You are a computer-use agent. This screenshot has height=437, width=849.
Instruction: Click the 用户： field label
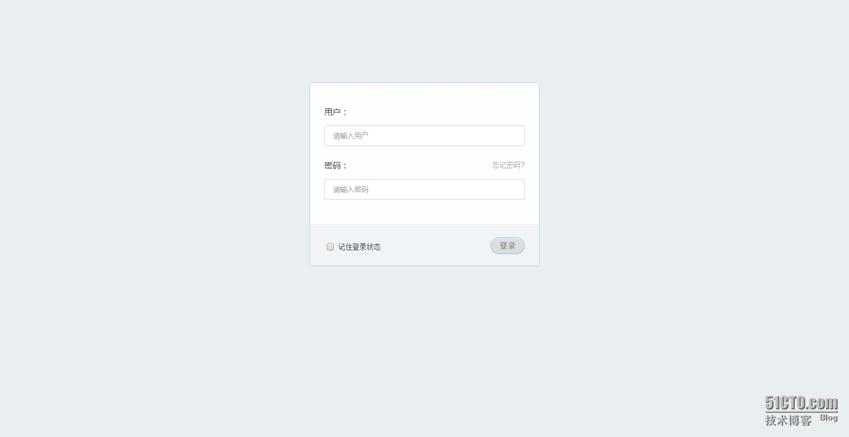coord(336,112)
